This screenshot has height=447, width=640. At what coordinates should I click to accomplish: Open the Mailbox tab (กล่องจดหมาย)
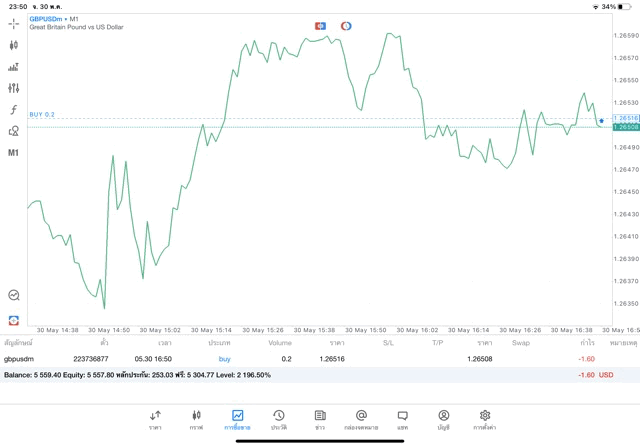pyautogui.click(x=361, y=419)
